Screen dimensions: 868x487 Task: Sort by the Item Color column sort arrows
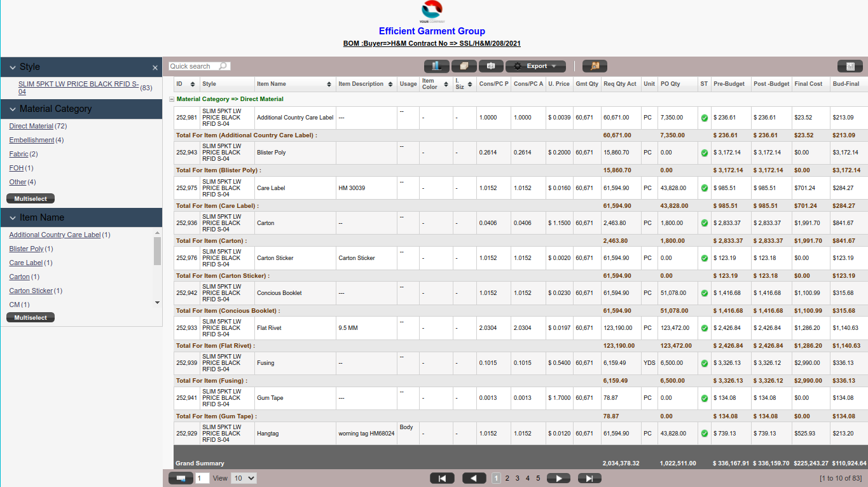[x=445, y=84]
